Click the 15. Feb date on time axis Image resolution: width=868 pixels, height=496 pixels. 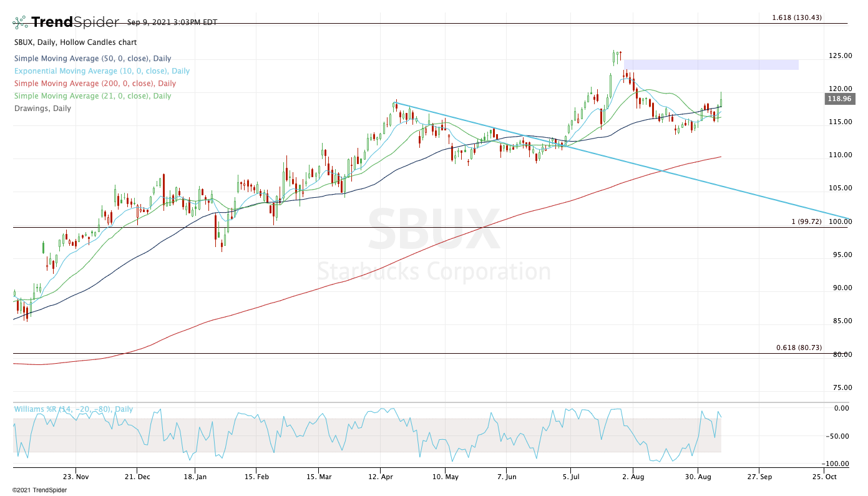256,476
